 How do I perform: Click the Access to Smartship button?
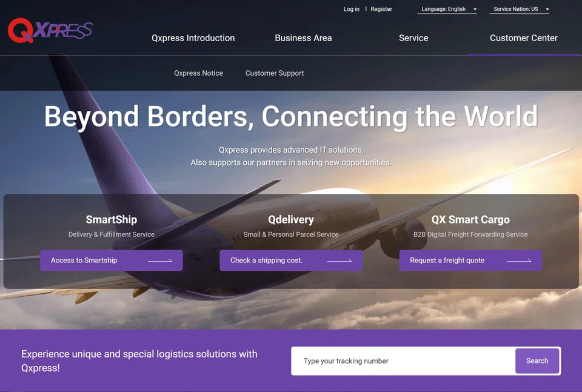(112, 261)
